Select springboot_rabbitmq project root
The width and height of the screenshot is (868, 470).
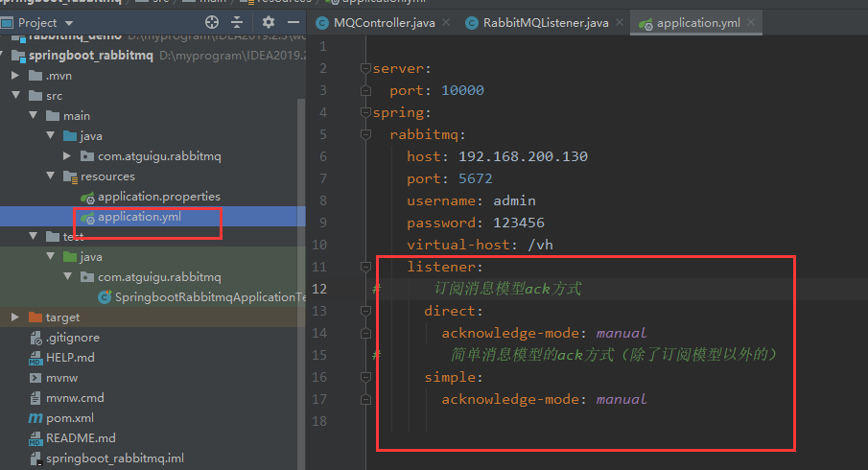91,56
